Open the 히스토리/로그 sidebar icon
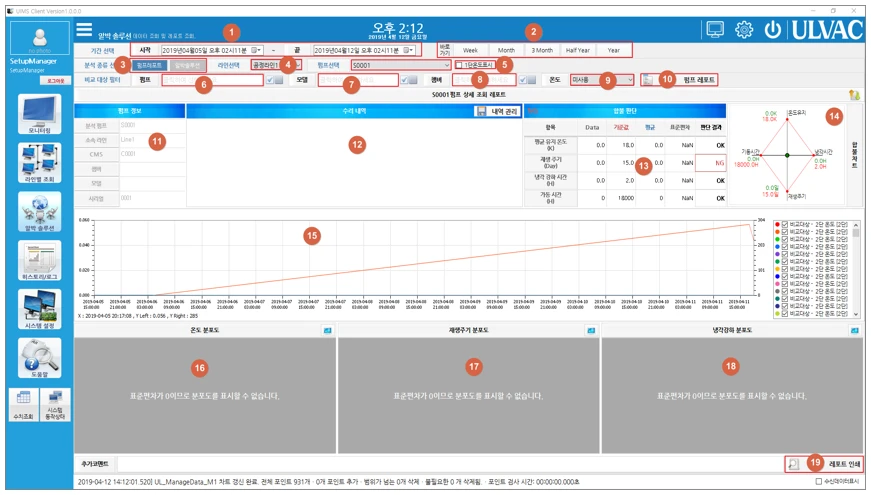871x495 pixels. click(39, 260)
